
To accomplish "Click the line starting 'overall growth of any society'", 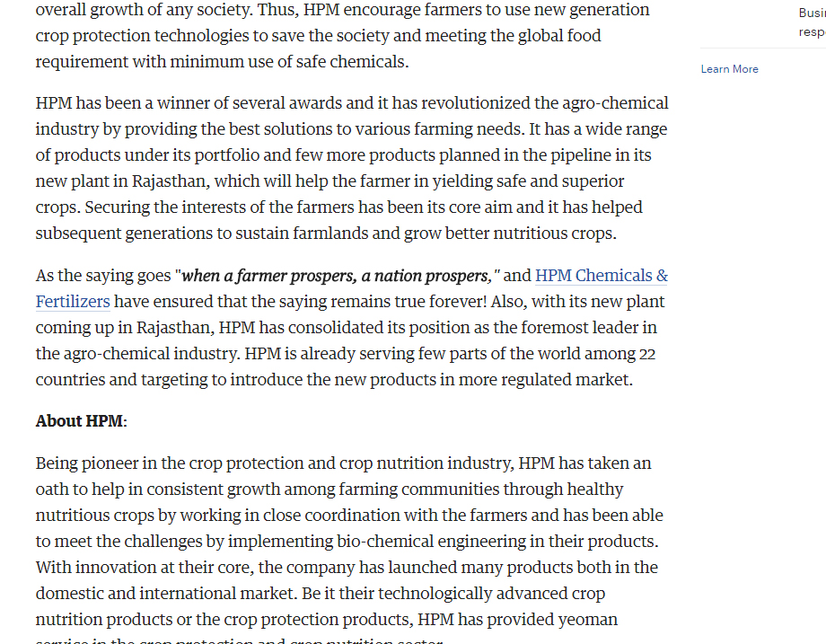I will [342, 10].
